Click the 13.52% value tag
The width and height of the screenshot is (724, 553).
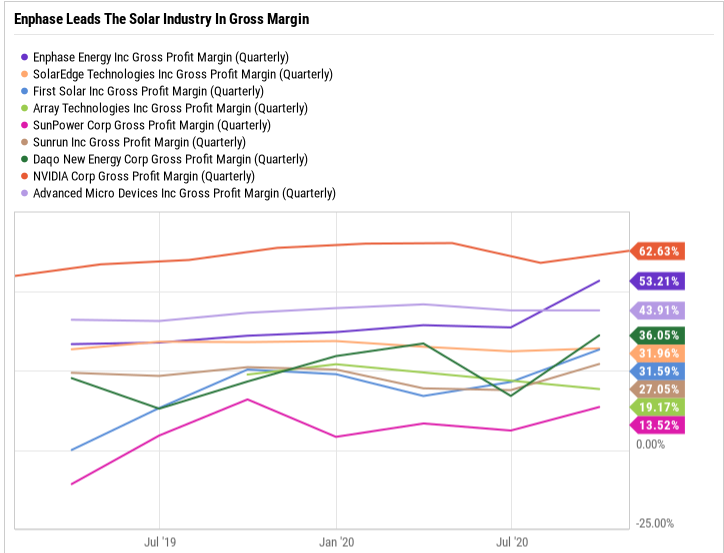[x=658, y=425]
